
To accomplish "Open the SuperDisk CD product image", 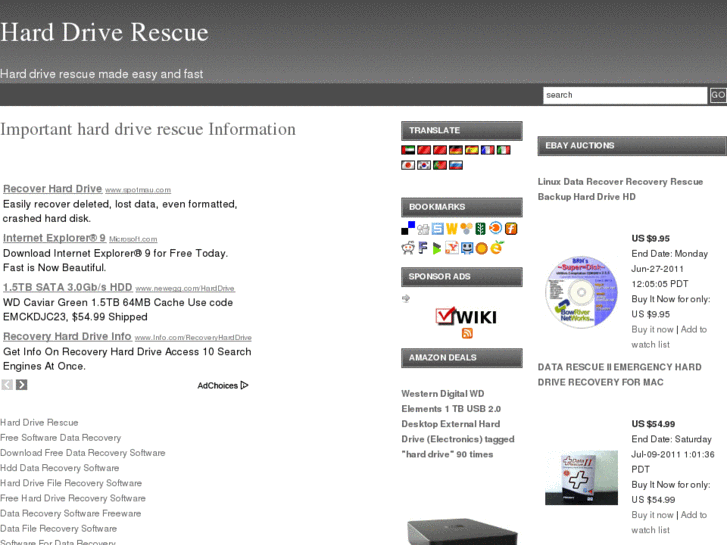I will click(581, 292).
